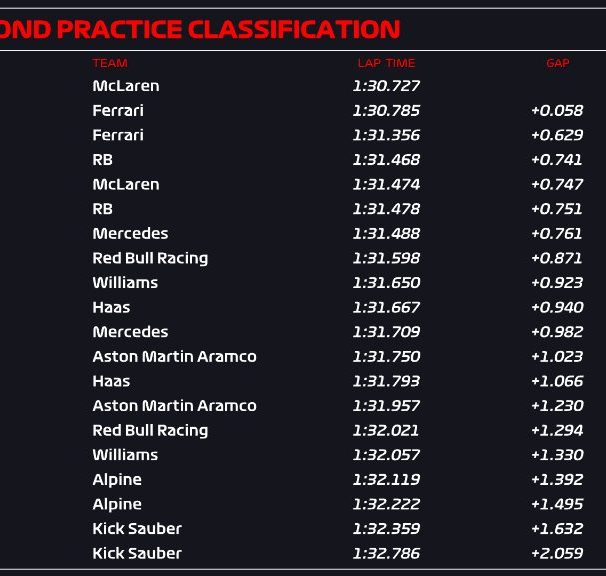Click the GAP column header
The height and width of the screenshot is (576, 606).
click(558, 63)
